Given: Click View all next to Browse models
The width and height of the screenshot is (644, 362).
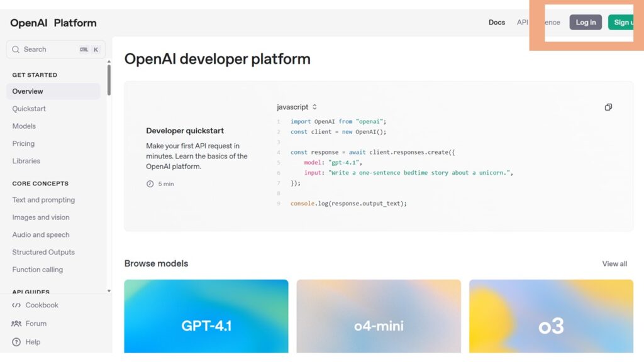Looking at the screenshot, I should coord(614,263).
